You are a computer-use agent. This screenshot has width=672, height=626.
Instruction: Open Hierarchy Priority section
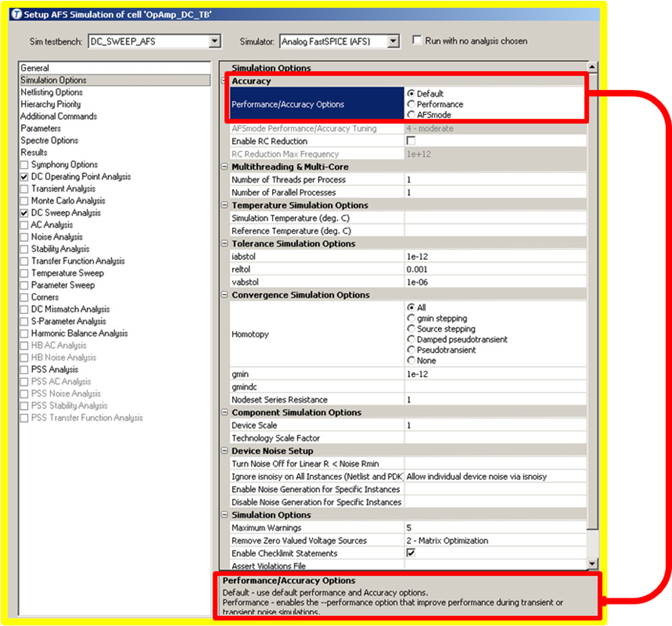click(51, 104)
